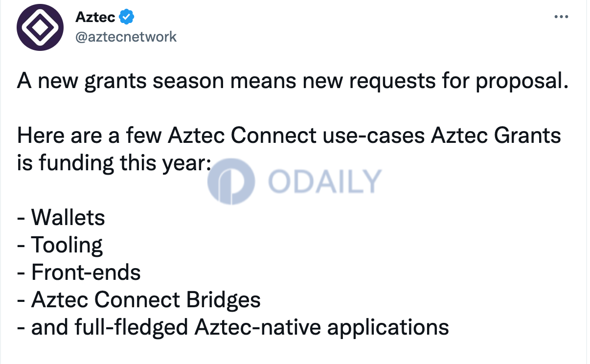Image resolution: width=590 pixels, height=364 pixels.
Task: Select the '- Aztec Connect Bridges' line
Action: pos(139,300)
